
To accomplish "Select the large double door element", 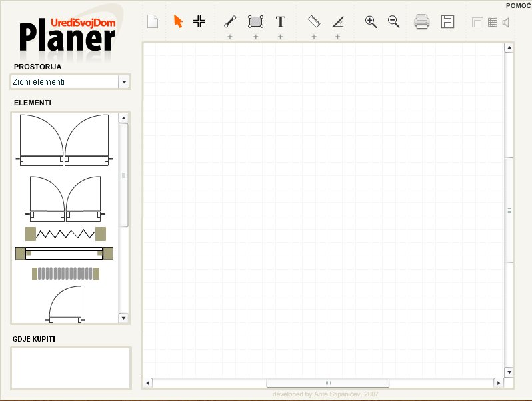I will (64, 140).
